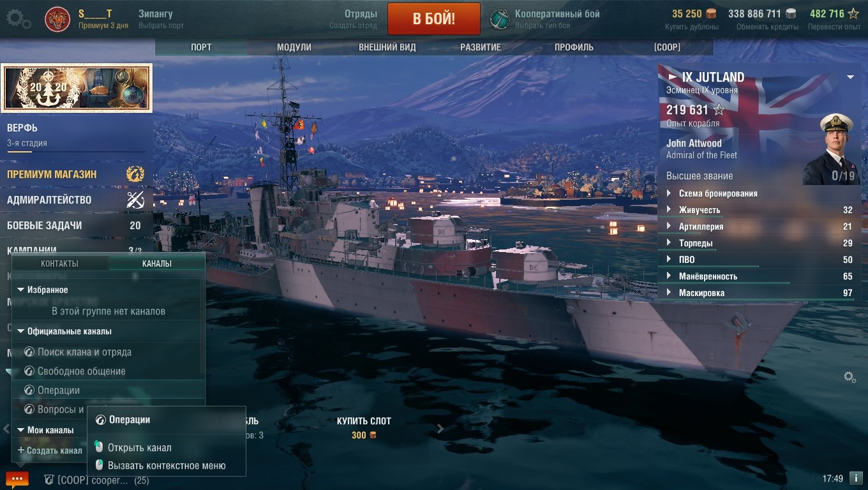
Task: Click Создать канал button
Action: pos(50,450)
